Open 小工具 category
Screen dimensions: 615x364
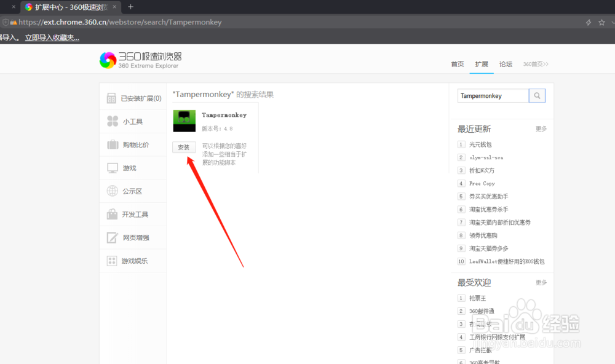pos(133,122)
